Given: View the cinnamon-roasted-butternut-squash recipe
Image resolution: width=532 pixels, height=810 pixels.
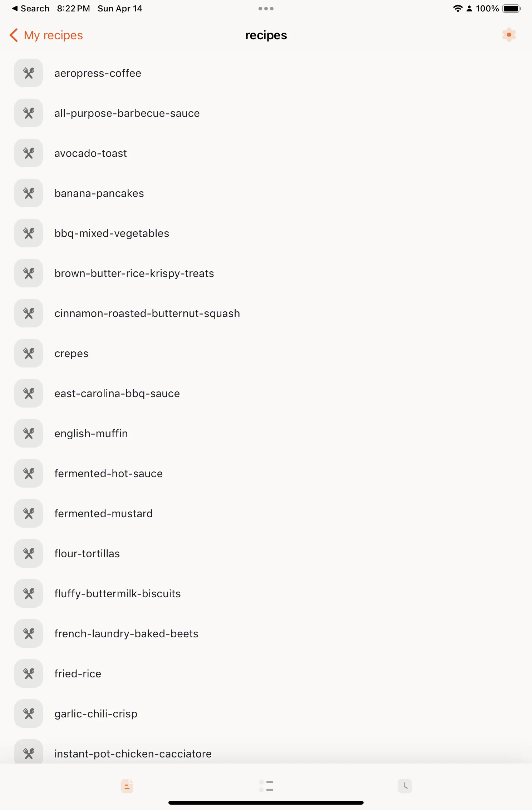Looking at the screenshot, I should tap(147, 313).
